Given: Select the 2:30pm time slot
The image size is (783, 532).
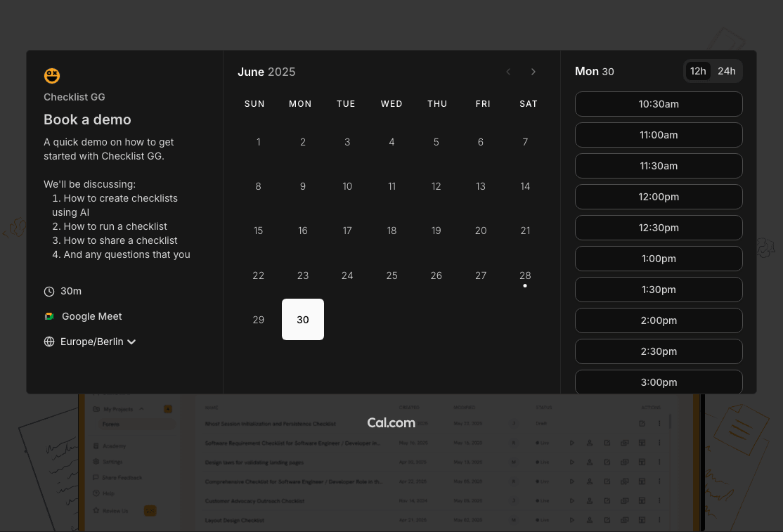Looking at the screenshot, I should pyautogui.click(x=659, y=352).
